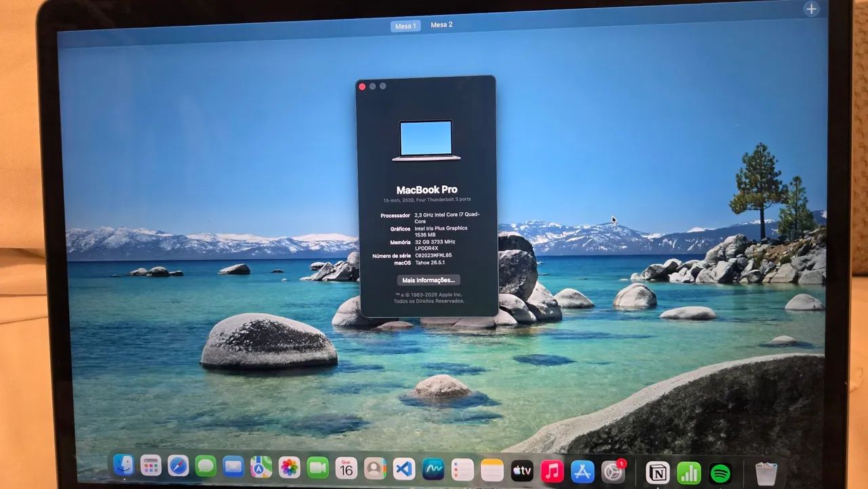Open the Messages app
The height and width of the screenshot is (489, 868).
point(205,466)
